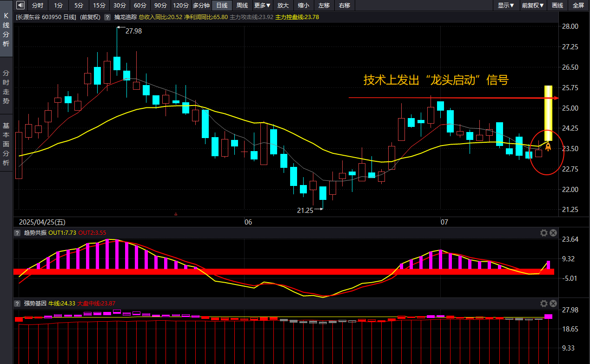Switch to 30分 minute period
The image size is (590, 364).
[x=119, y=6]
